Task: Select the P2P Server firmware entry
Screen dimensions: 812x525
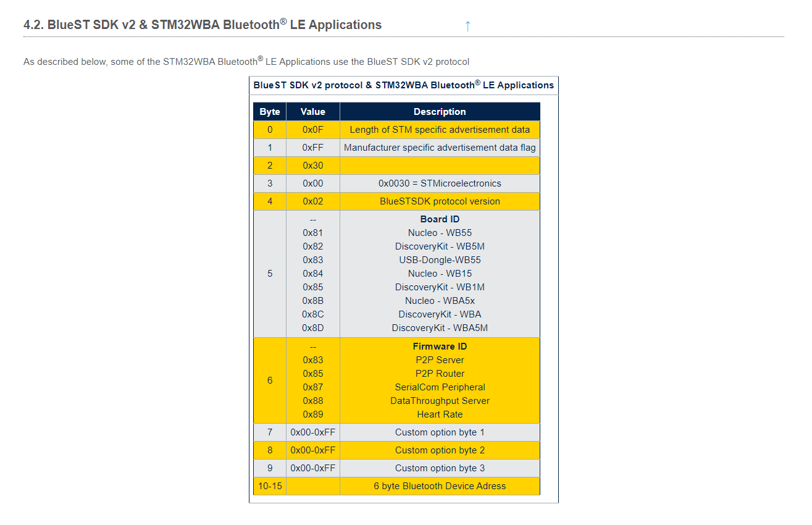Action: (x=440, y=359)
